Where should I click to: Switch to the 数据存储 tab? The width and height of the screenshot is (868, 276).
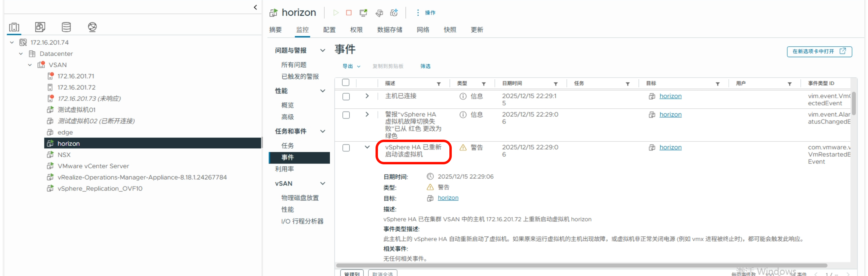tap(389, 29)
